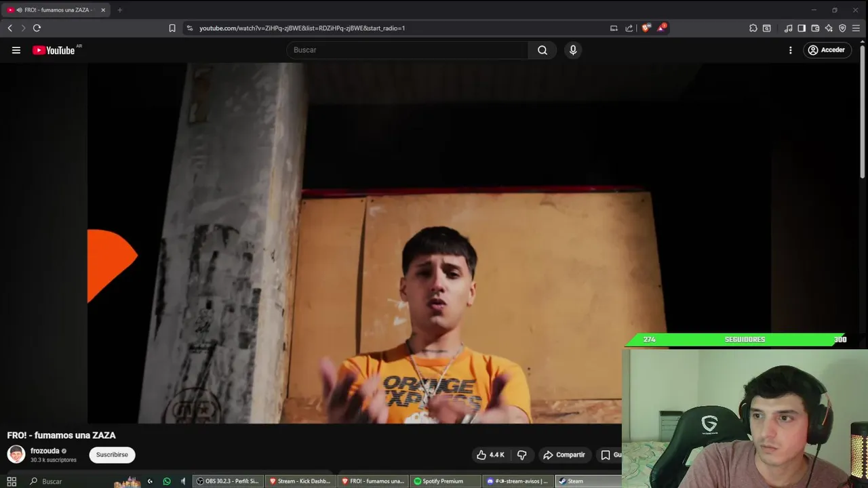Open the YouTube hamburger guide menu

click(16, 50)
